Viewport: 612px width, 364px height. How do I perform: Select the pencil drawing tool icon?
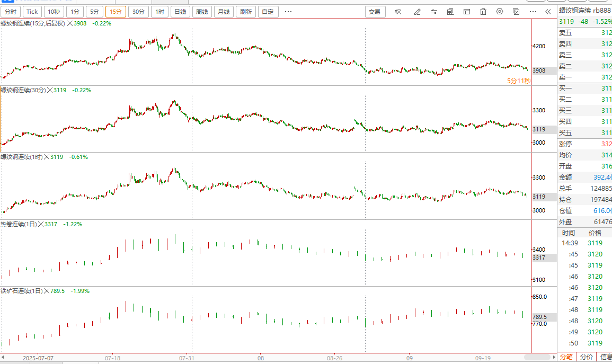[x=417, y=12]
